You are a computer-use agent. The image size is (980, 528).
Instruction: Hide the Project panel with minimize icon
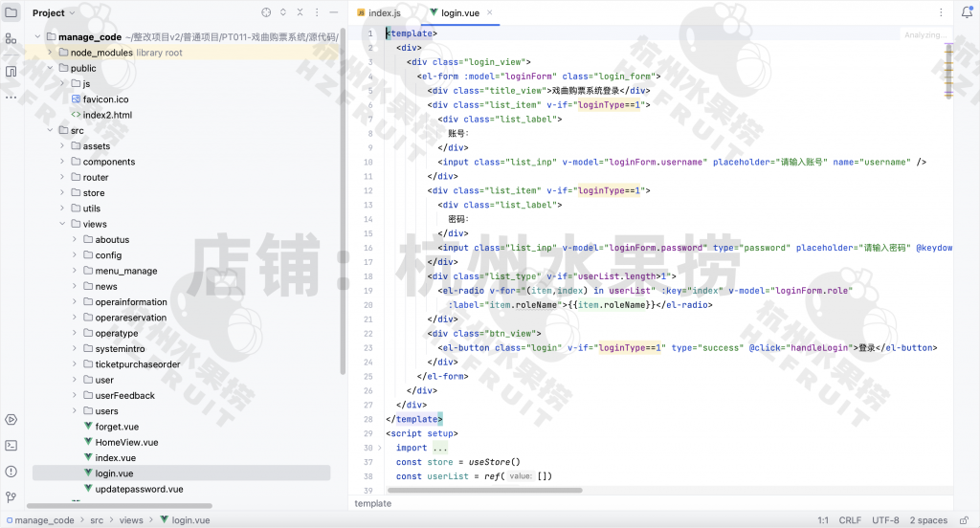tap(334, 12)
